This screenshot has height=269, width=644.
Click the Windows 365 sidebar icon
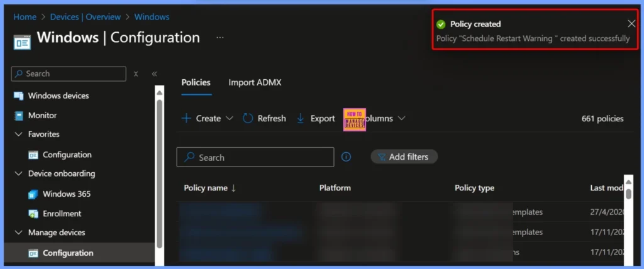click(x=33, y=194)
